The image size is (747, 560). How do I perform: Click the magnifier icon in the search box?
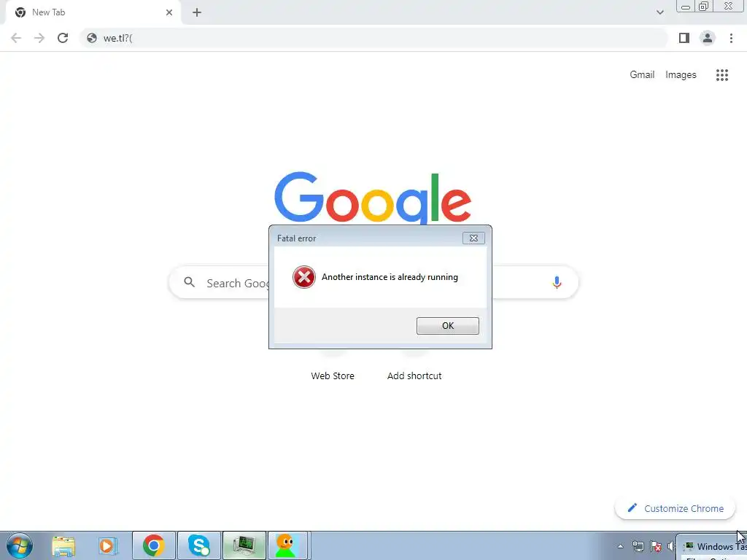(x=189, y=282)
